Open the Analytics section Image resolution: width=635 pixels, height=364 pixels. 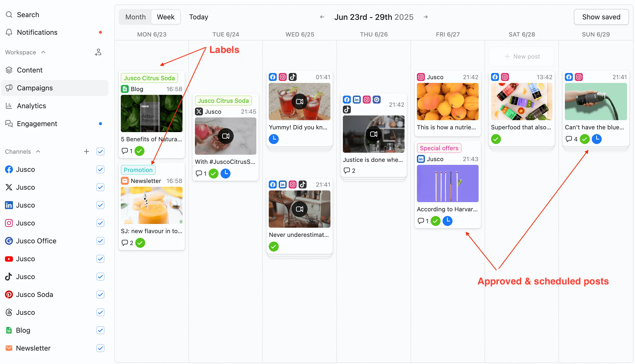coord(31,106)
